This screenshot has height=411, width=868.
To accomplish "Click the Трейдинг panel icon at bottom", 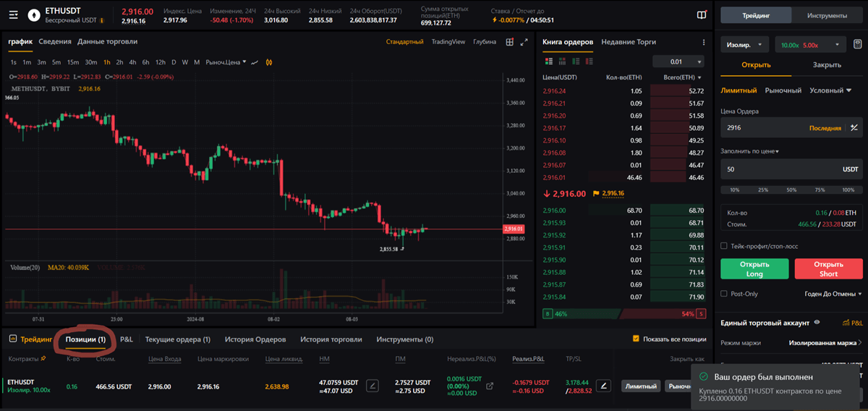I will [x=13, y=339].
